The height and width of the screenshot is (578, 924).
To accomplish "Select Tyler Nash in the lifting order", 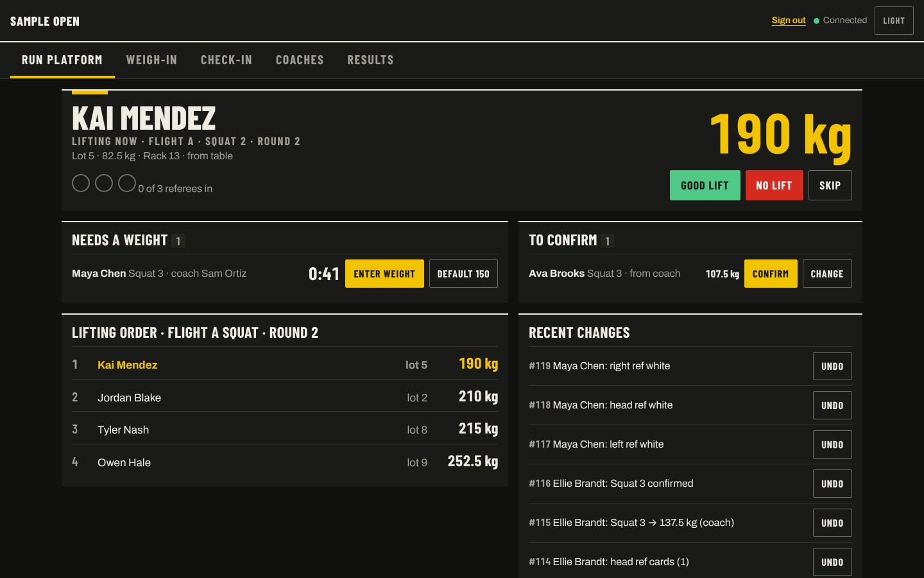I will 285,429.
